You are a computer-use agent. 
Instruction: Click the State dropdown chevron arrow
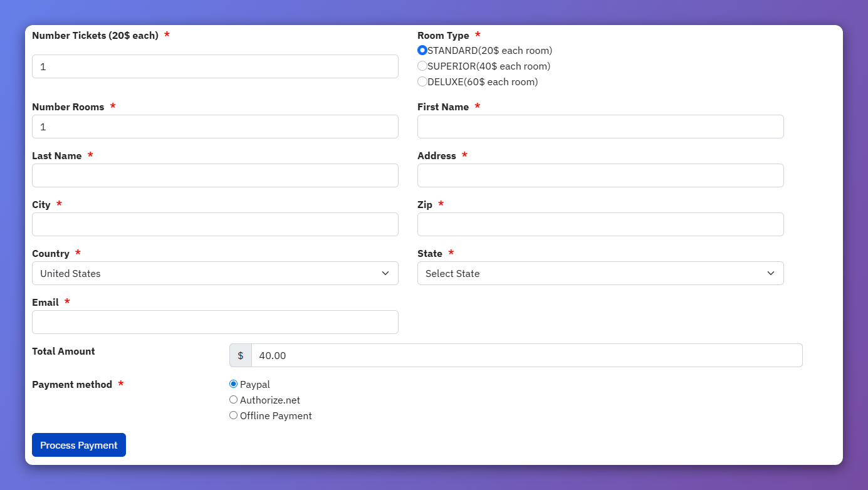tap(771, 273)
